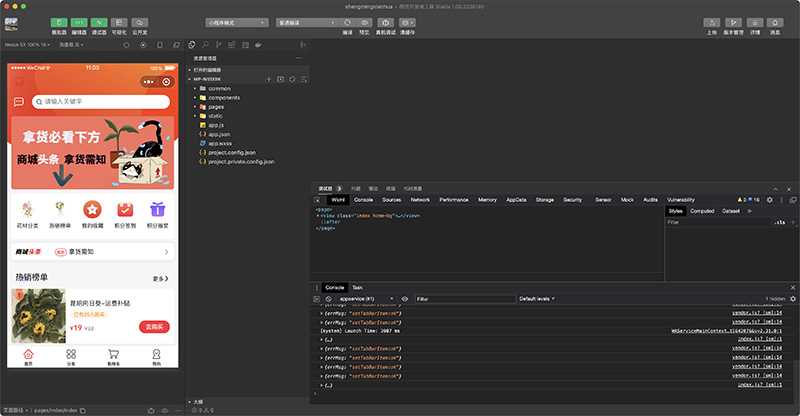Click the Styles Filter input field
This screenshot has width=800, height=416.
(718, 222)
